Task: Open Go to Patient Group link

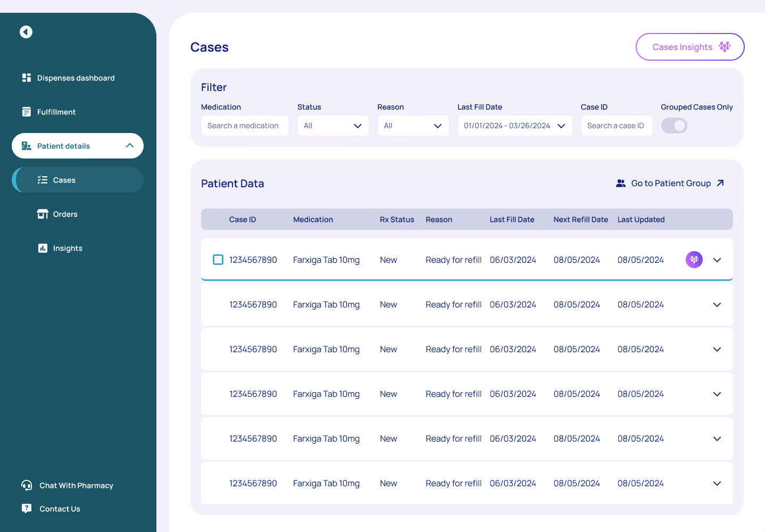Action: 670,183
